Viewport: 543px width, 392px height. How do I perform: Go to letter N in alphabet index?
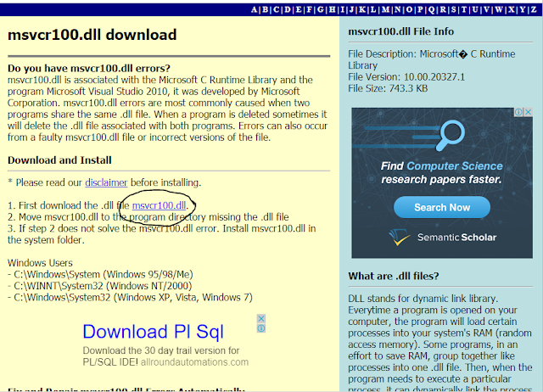coord(398,9)
